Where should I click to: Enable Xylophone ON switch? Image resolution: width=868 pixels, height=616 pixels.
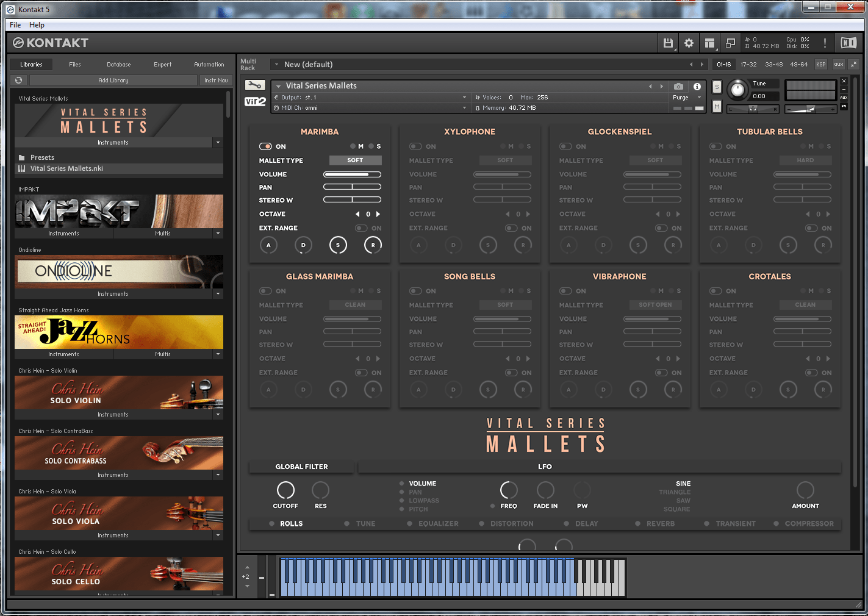point(415,146)
